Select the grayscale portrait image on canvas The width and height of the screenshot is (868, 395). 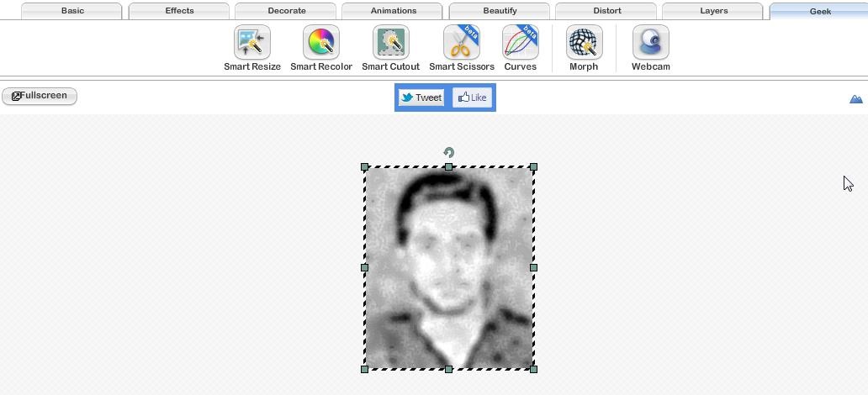click(449, 268)
